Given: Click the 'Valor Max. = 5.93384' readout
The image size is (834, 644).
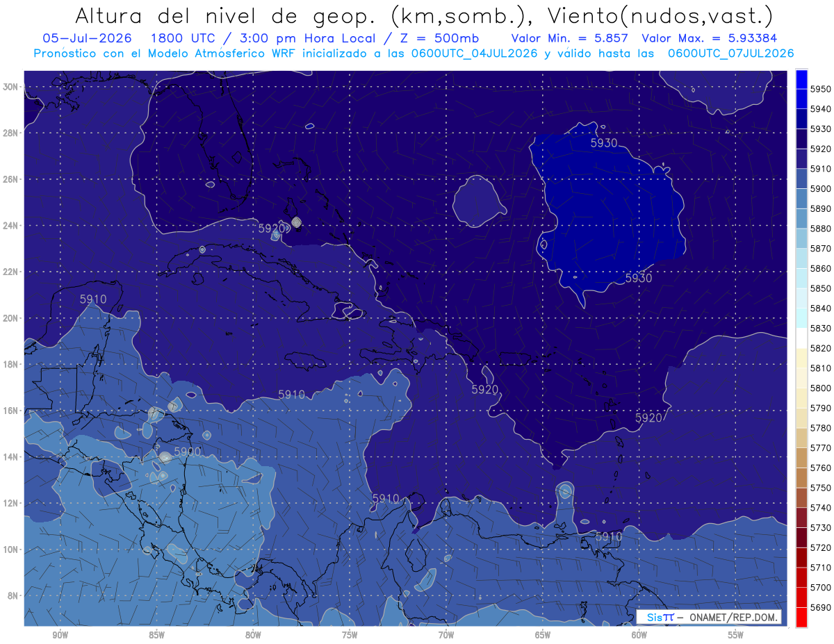Looking at the screenshot, I should click(x=710, y=38).
